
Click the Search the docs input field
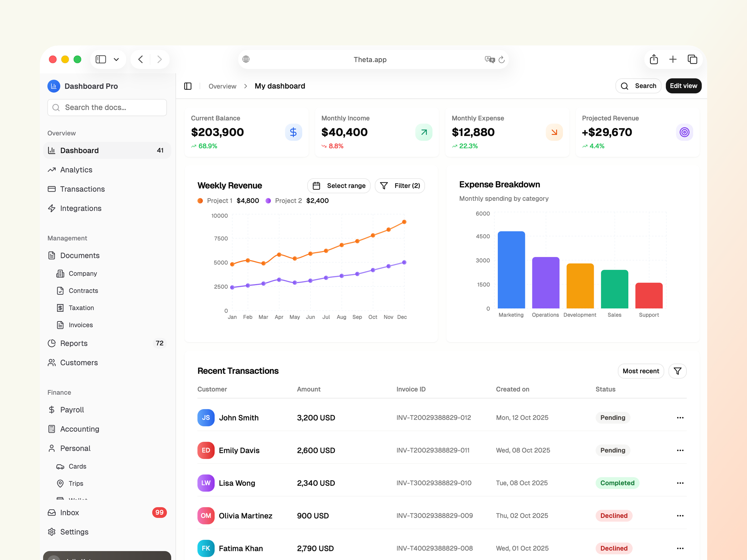(107, 107)
